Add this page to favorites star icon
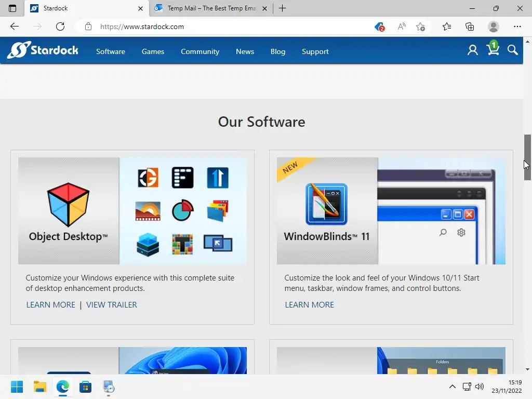 click(x=420, y=26)
